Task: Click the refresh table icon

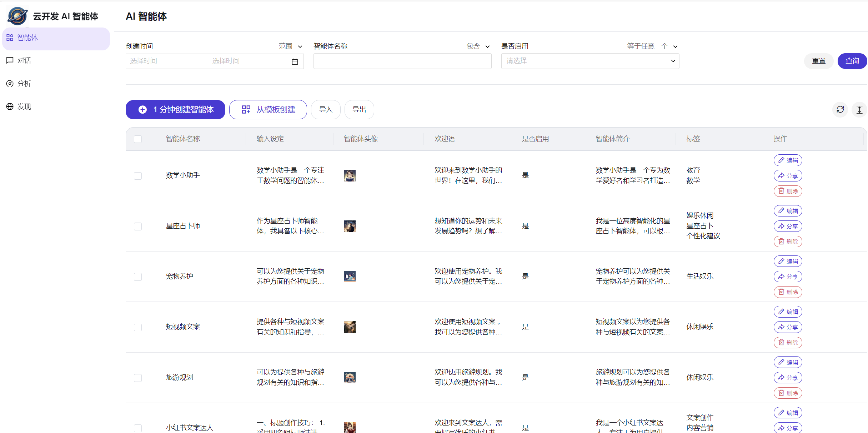Action: pyautogui.click(x=840, y=110)
